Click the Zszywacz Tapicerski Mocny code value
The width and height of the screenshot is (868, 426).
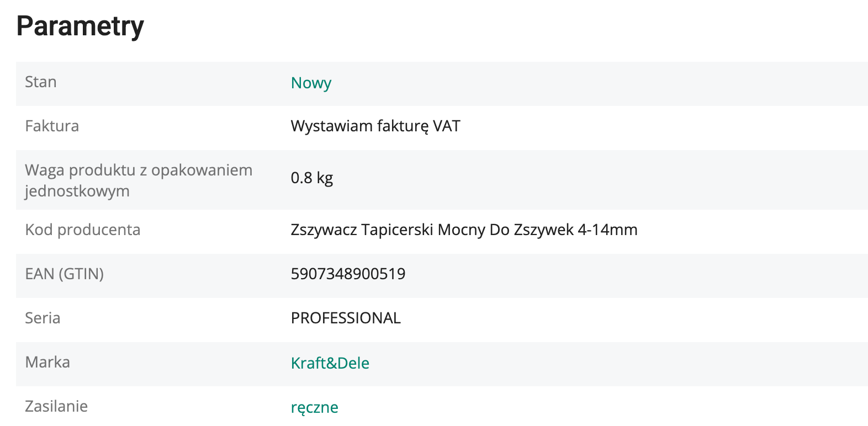click(464, 230)
